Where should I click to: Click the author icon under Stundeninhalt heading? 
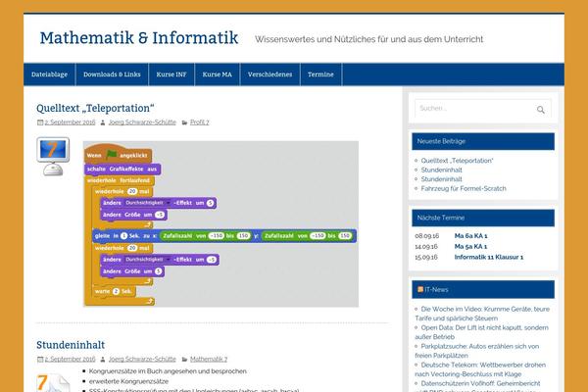[103, 359]
